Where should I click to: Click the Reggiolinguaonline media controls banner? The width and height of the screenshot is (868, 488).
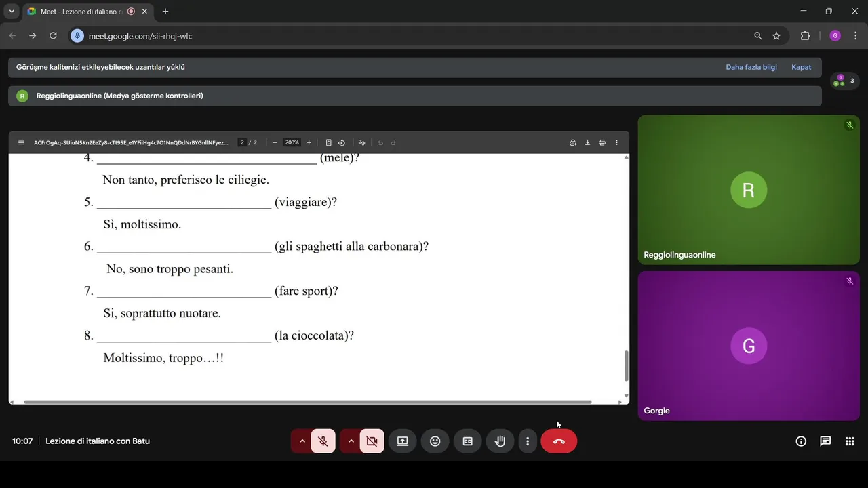[415, 96]
